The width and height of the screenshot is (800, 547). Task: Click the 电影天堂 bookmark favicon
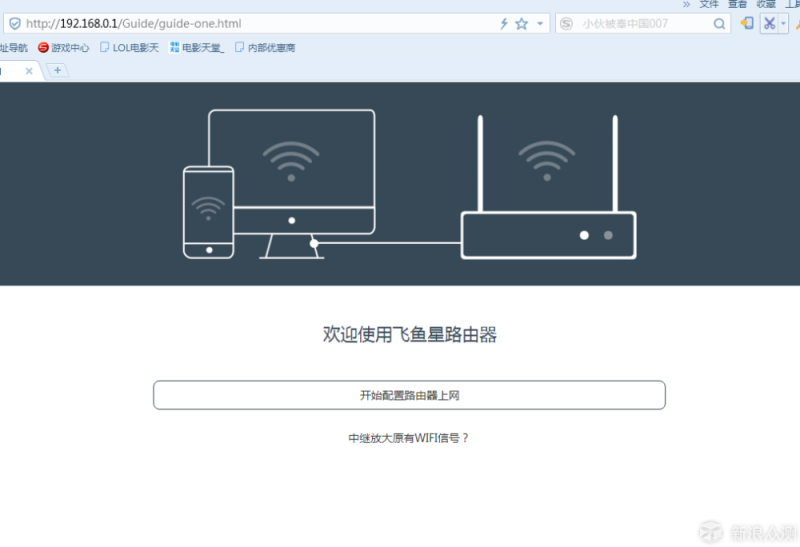(174, 47)
